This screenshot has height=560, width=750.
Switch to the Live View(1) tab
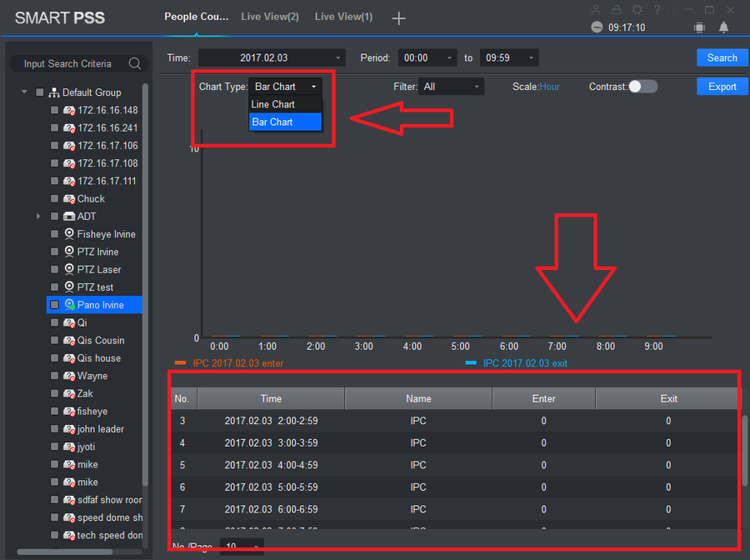point(343,17)
